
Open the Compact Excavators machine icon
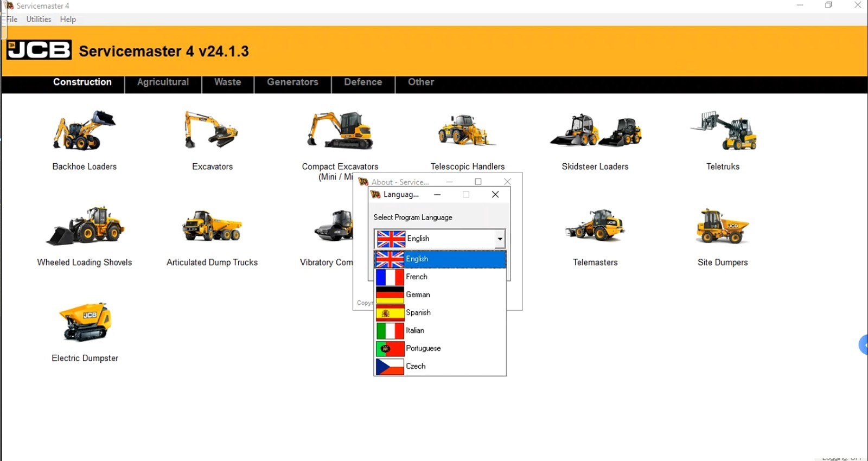(x=341, y=130)
